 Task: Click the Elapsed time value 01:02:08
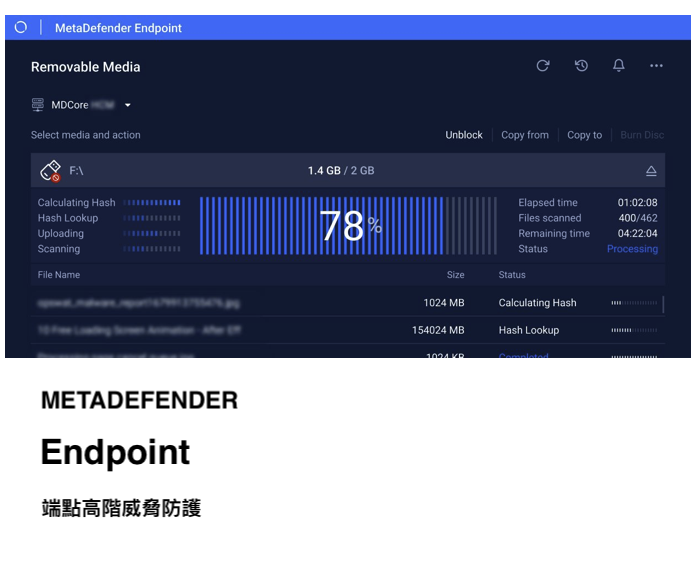pyautogui.click(x=637, y=202)
